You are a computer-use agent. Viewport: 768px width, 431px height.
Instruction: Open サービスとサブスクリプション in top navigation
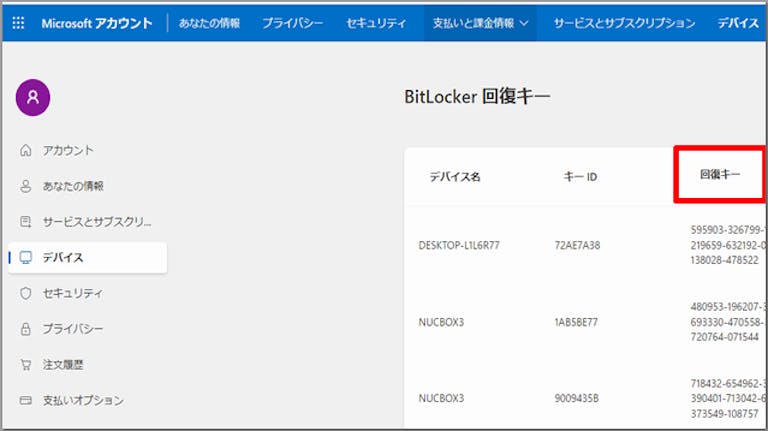[x=624, y=23]
